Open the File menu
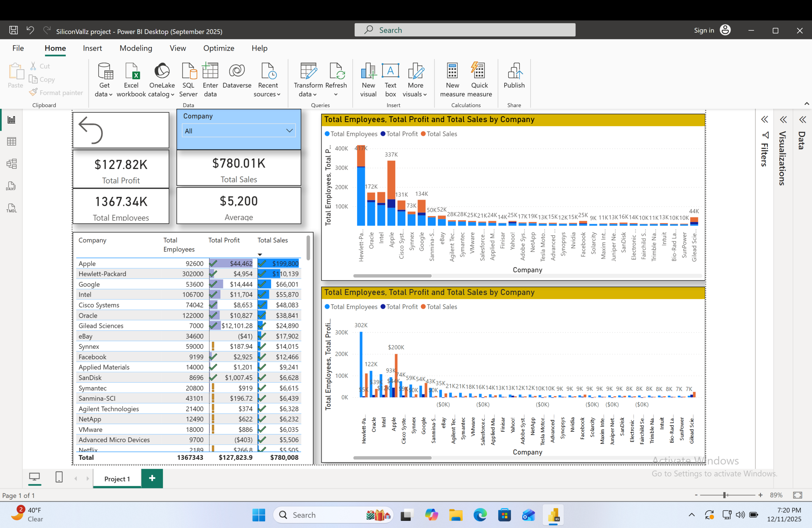The width and height of the screenshot is (812, 528). coord(18,48)
